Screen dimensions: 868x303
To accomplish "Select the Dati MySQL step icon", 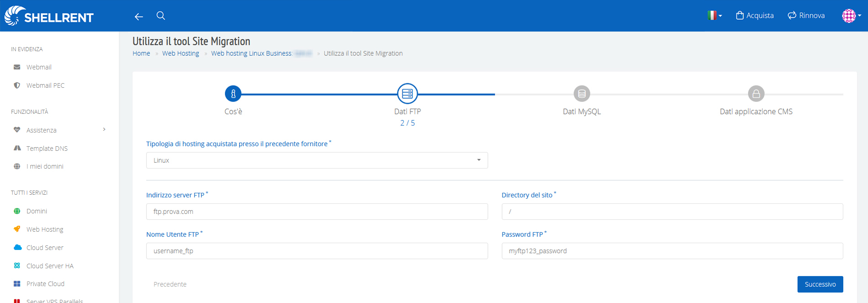I will (582, 94).
